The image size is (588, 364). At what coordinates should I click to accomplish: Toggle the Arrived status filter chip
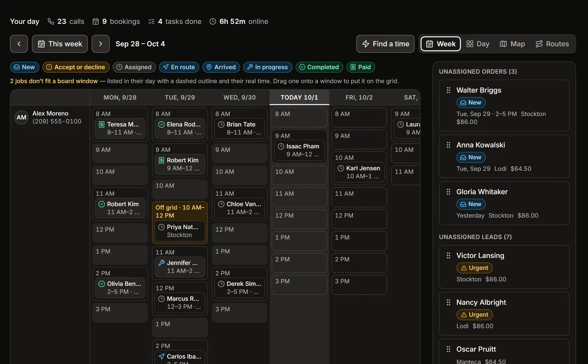click(x=221, y=67)
